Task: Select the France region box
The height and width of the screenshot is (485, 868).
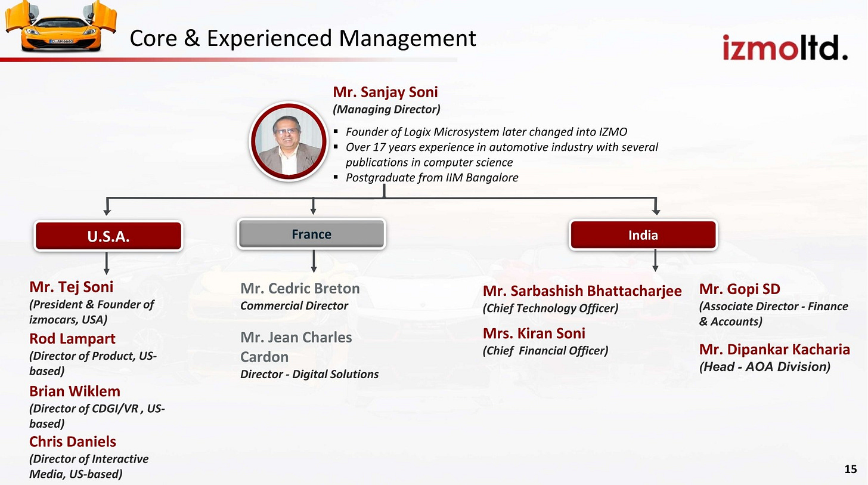Action: pyautogui.click(x=312, y=234)
